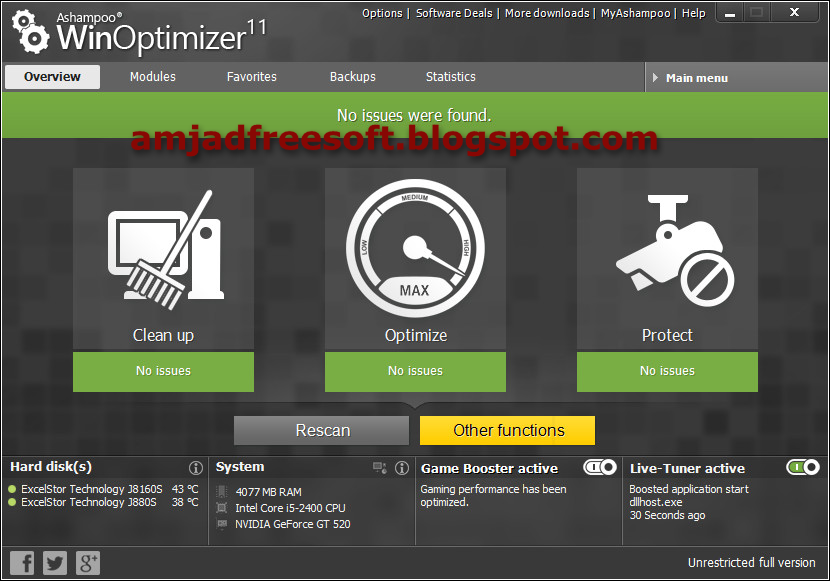Open the Favorites tab
The width and height of the screenshot is (830, 581).
(x=252, y=77)
